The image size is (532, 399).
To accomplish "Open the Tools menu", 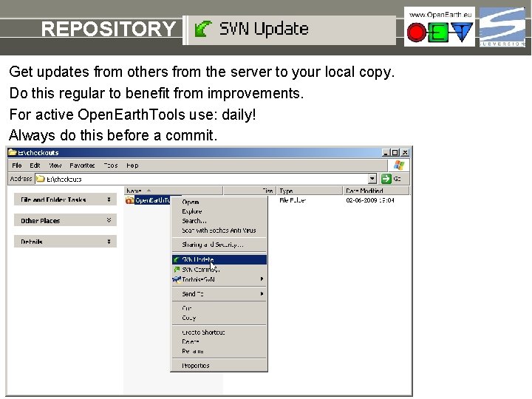I will (x=111, y=166).
